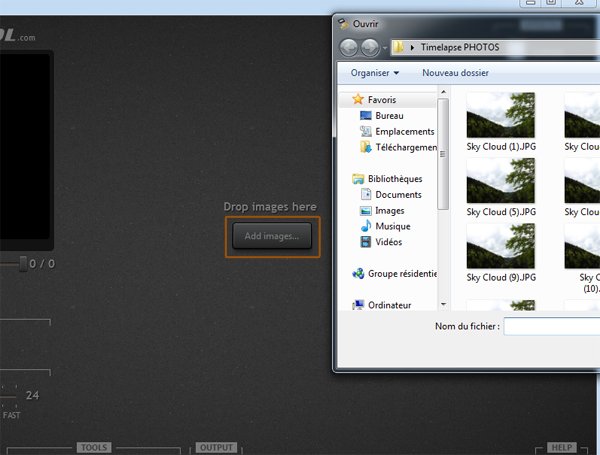The image size is (600, 455).
Task: Select the Images library icon
Action: 366,211
